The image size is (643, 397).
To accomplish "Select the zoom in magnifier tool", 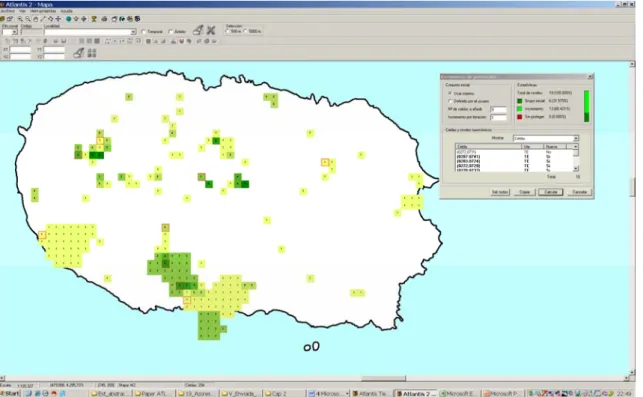I will pos(20,19).
